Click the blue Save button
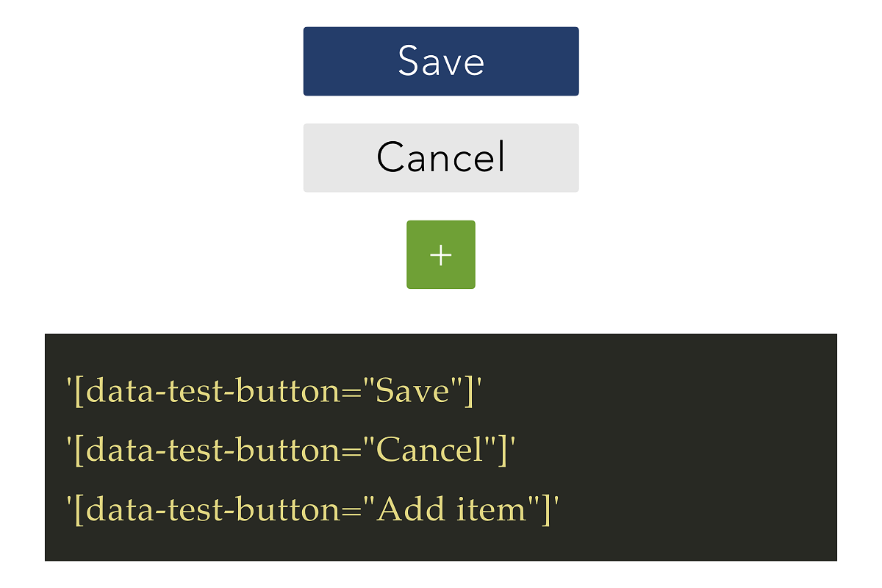Image resolution: width=882 pixels, height=588 pixels. [x=441, y=61]
